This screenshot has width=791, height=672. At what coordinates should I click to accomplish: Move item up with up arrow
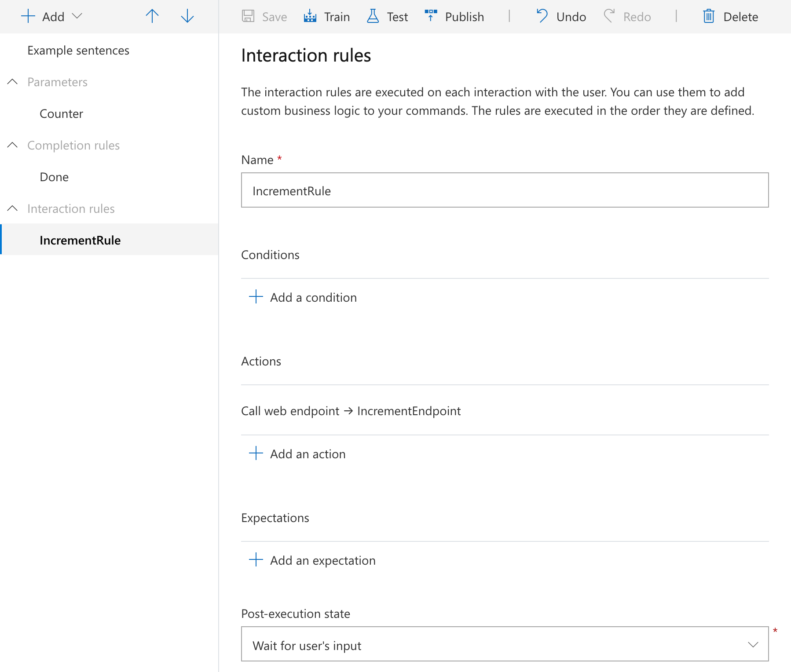tap(152, 16)
